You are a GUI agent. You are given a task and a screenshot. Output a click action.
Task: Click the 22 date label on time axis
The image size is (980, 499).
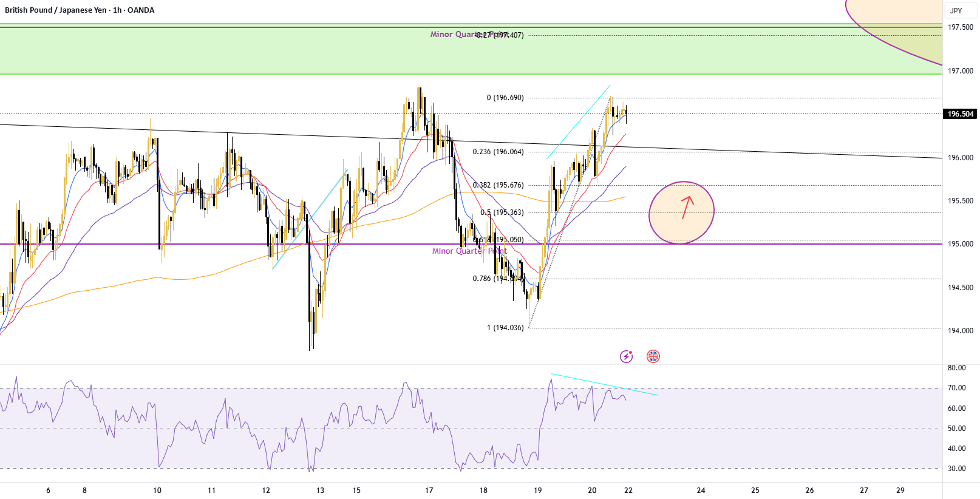(x=628, y=491)
